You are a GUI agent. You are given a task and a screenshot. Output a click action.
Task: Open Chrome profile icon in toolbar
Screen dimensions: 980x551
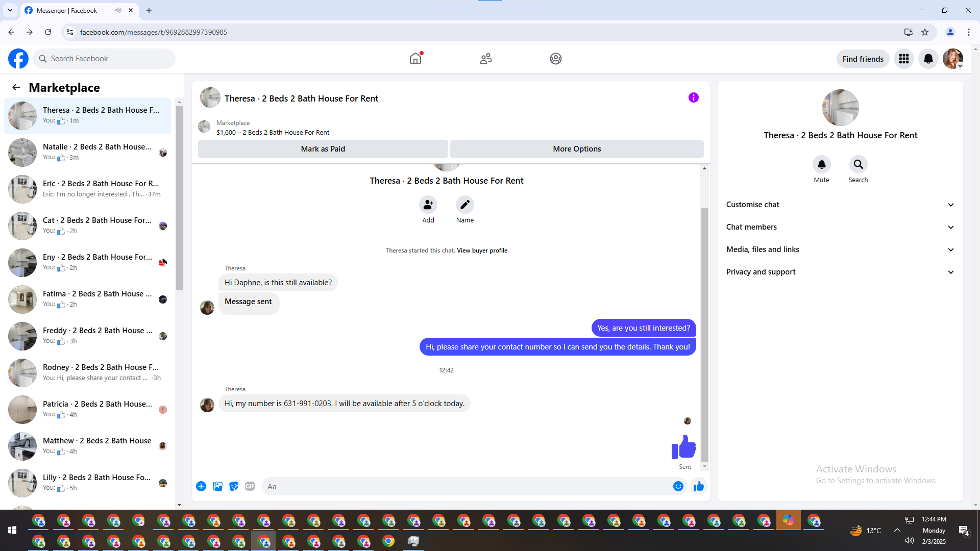[x=950, y=32]
